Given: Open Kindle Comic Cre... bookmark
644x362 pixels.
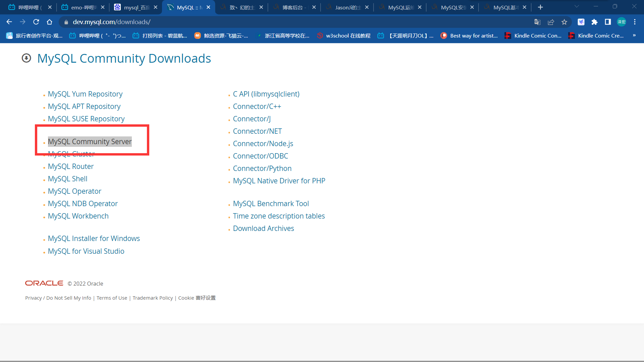Looking at the screenshot, I should point(596,36).
